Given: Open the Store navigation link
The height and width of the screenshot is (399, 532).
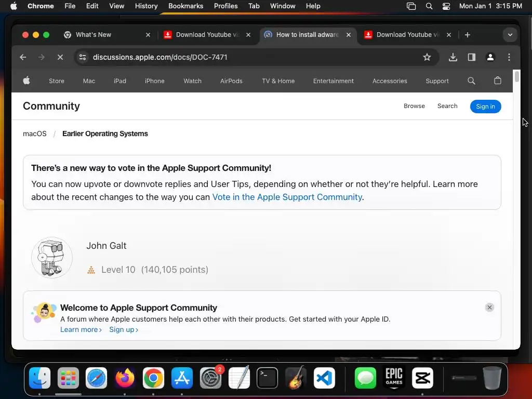Looking at the screenshot, I should tap(56, 81).
